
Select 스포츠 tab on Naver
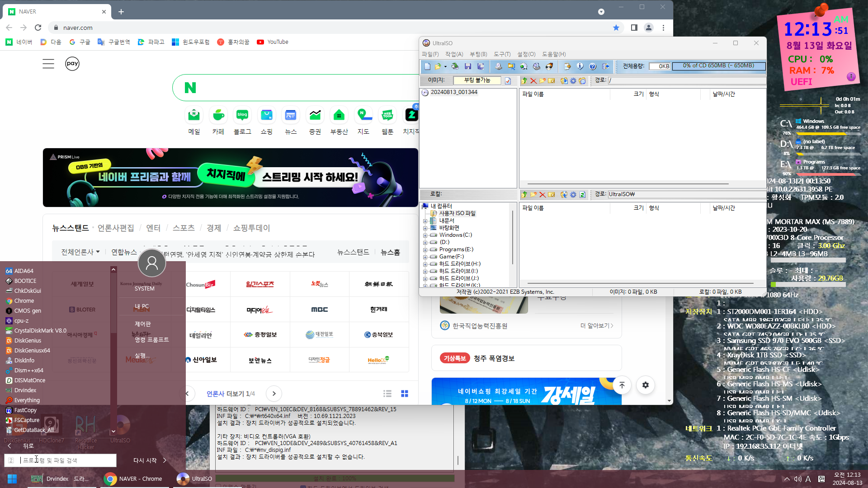click(x=184, y=228)
